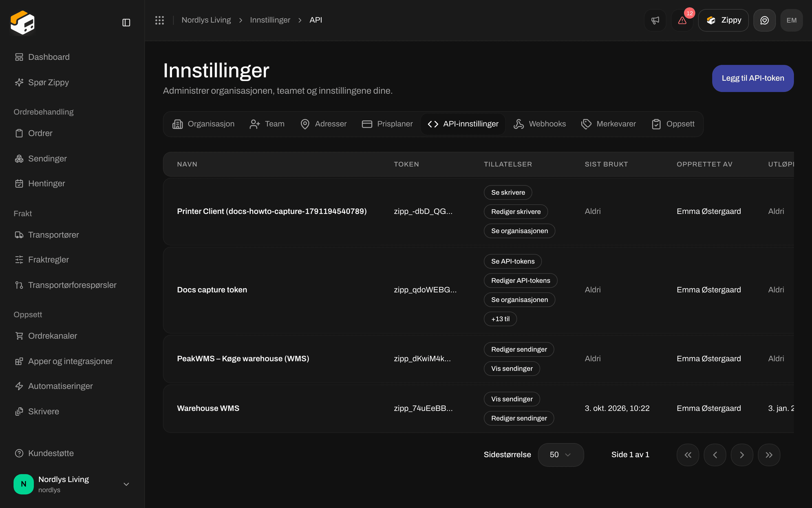Click last used date 3. okt. 2026, 10:22
The image size is (812, 508).
[617, 408]
